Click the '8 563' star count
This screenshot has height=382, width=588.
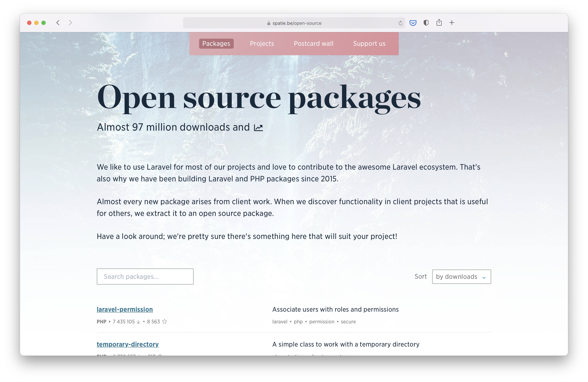[153, 322]
